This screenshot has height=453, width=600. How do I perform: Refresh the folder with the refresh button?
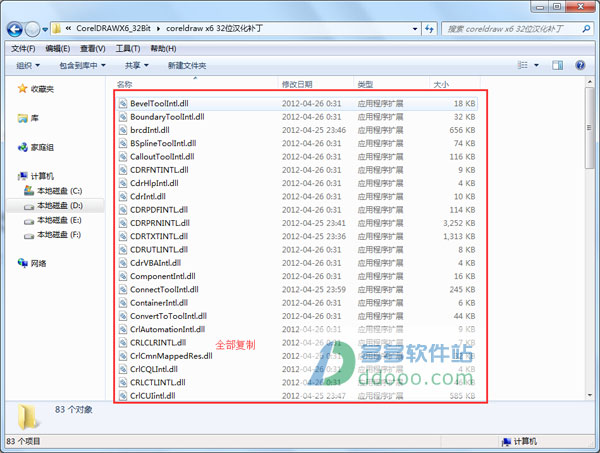click(x=429, y=29)
